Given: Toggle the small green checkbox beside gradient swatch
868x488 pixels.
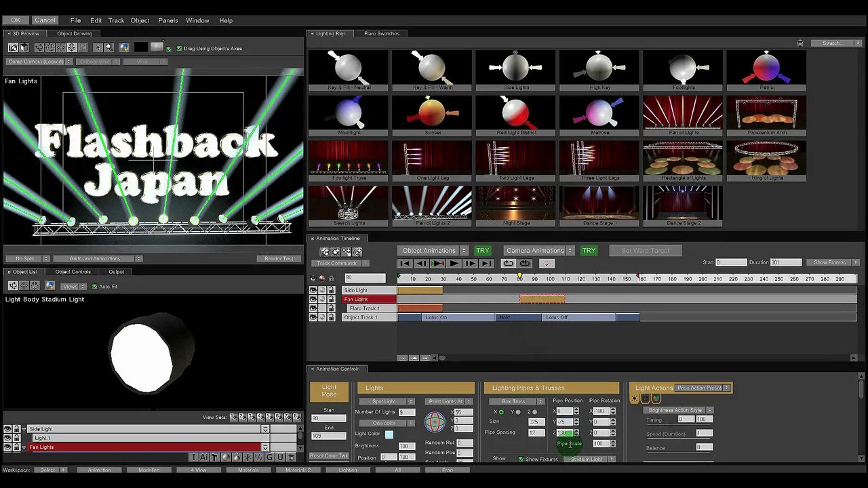Looking at the screenshot, I should coord(169,49).
